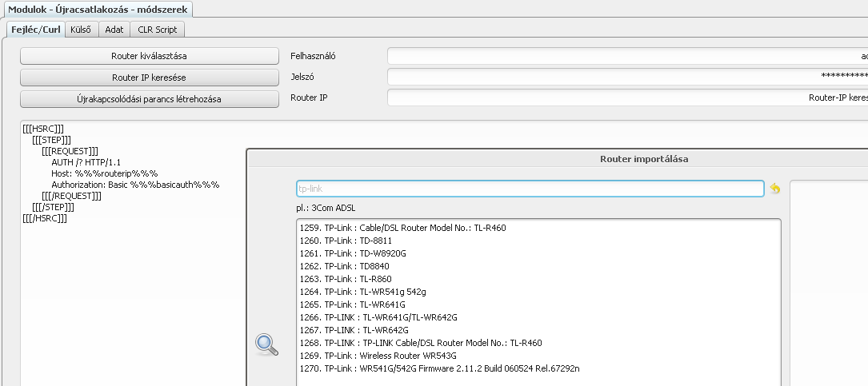Click the Router importálása dialog title
Image resolution: width=868 pixels, height=386 pixels.
pos(644,159)
